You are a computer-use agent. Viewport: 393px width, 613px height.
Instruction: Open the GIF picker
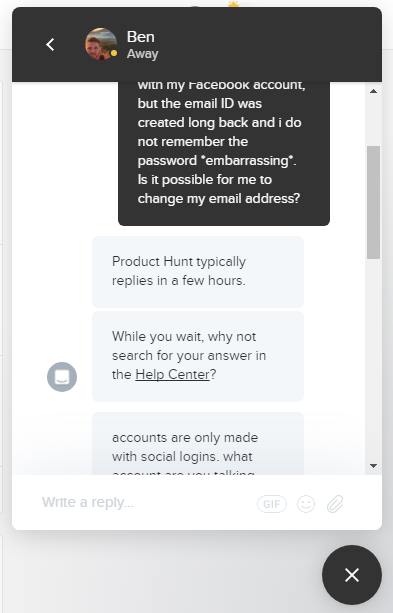(272, 504)
